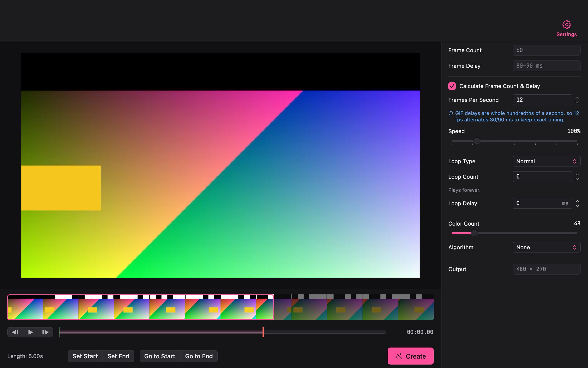Click Go to Start
This screenshot has height=368, width=588.
[160, 356]
